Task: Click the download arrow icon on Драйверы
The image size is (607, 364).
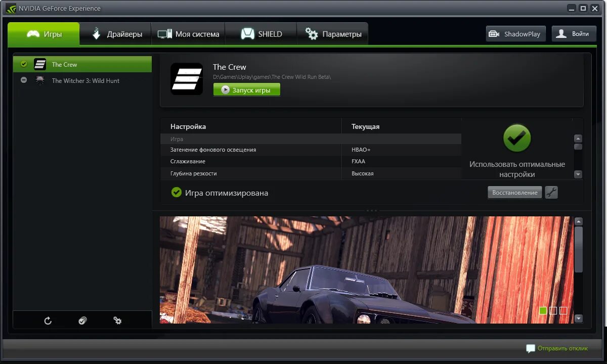Action: tap(97, 34)
